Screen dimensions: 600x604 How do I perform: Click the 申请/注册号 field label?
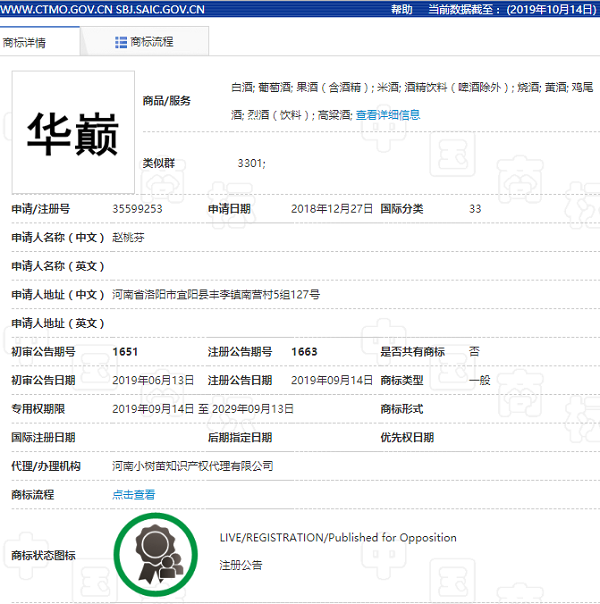[x=41, y=209]
